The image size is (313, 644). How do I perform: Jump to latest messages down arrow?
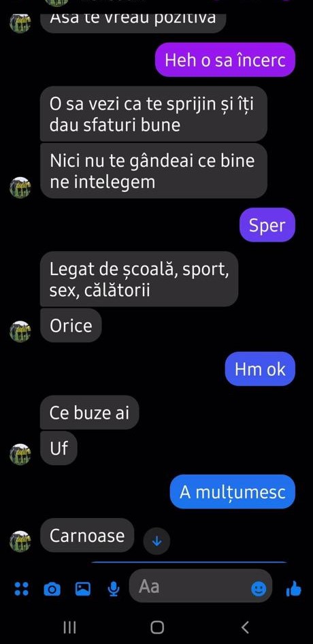pos(156,542)
